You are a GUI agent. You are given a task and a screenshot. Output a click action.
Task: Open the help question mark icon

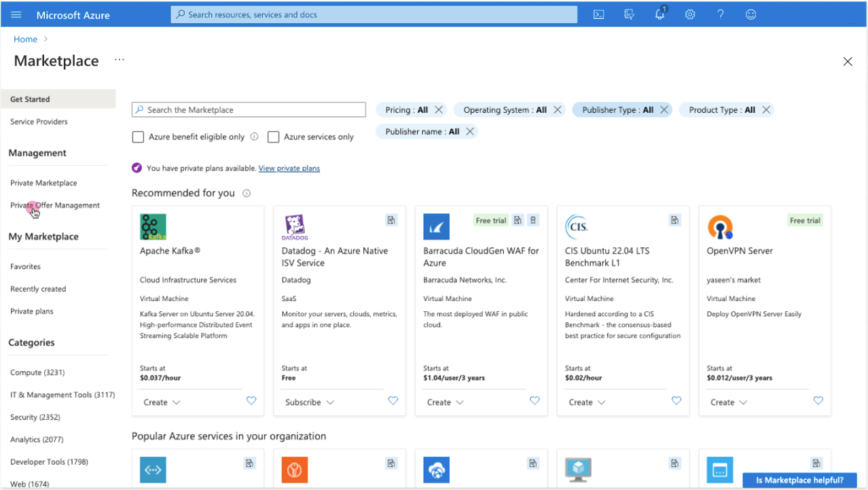(x=721, y=14)
